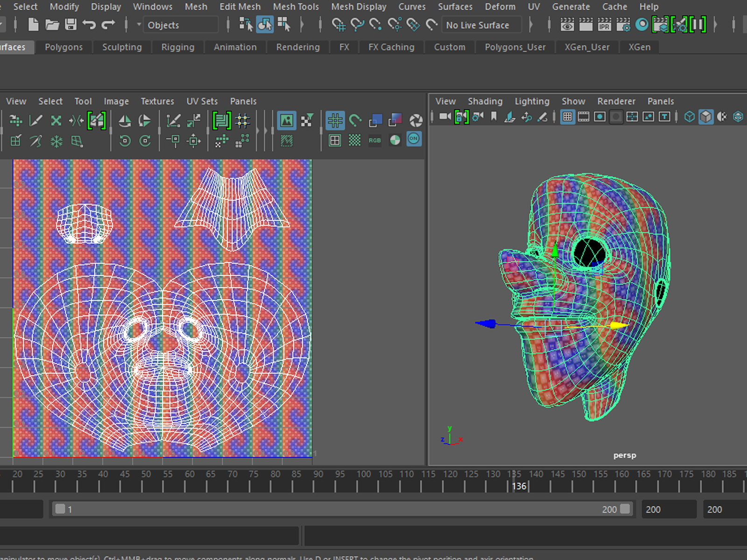
Task: Open the Mesh Tools menu
Action: coord(296,7)
